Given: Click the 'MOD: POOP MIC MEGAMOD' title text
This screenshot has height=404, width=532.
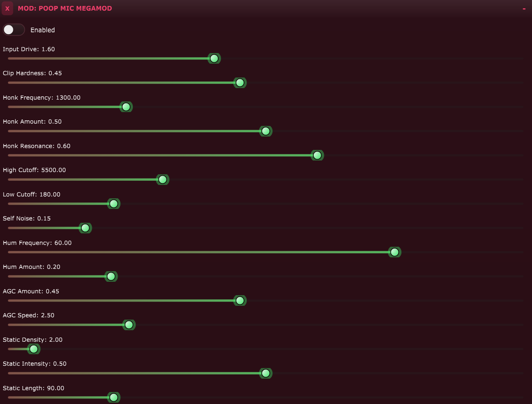Looking at the screenshot, I should click(65, 8).
